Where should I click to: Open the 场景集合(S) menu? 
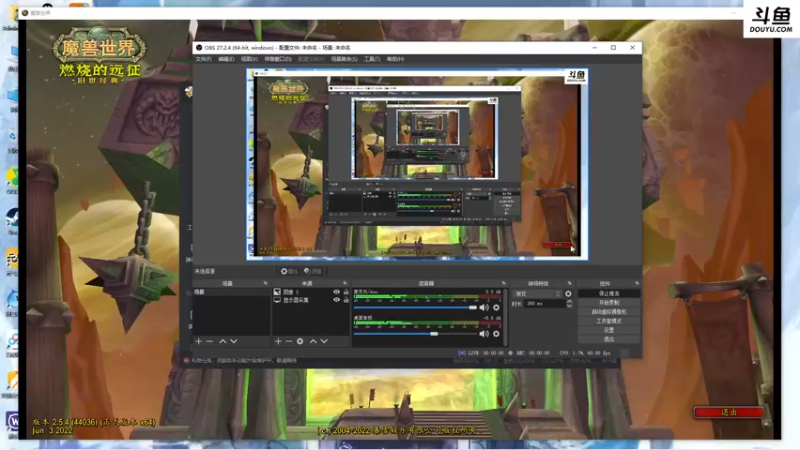(x=344, y=59)
